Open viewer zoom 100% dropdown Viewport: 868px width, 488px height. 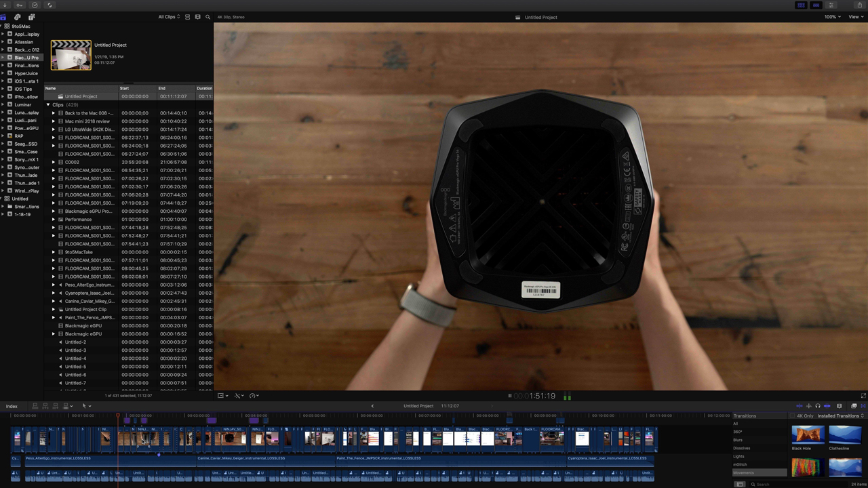[x=832, y=17]
